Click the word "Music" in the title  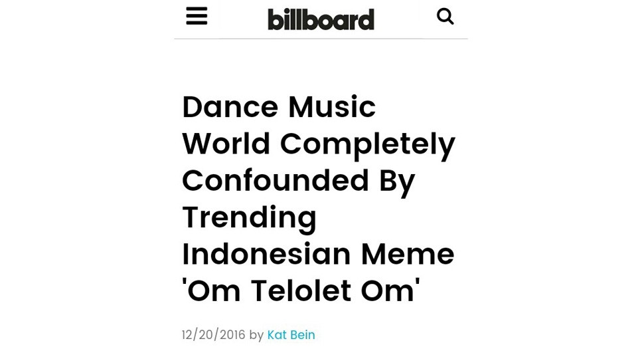332,107
